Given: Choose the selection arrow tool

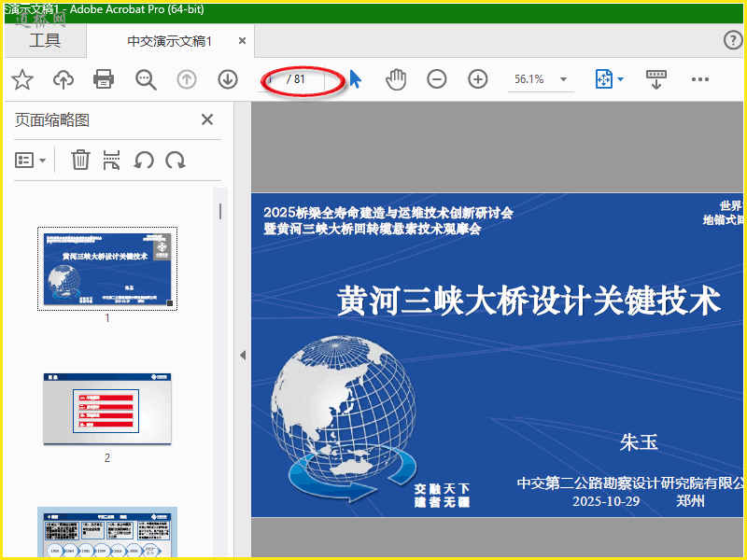Looking at the screenshot, I should (355, 79).
